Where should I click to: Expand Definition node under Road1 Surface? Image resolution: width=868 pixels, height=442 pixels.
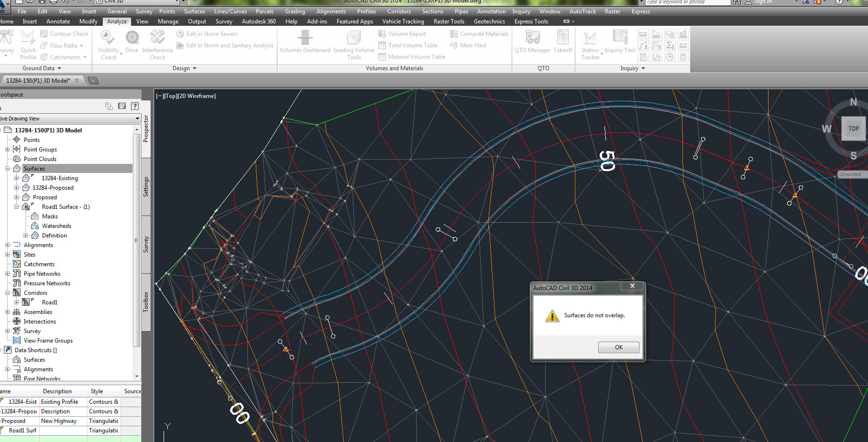tap(25, 236)
